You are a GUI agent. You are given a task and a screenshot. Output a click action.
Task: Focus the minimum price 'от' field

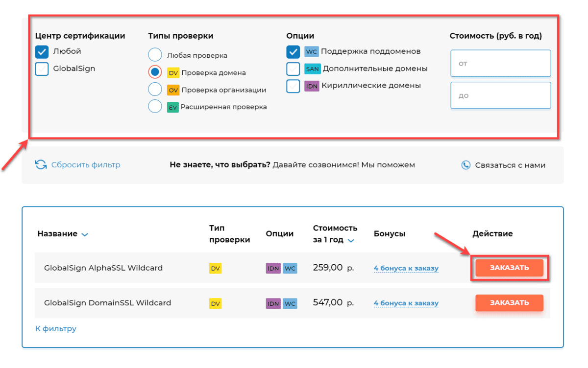tap(501, 63)
